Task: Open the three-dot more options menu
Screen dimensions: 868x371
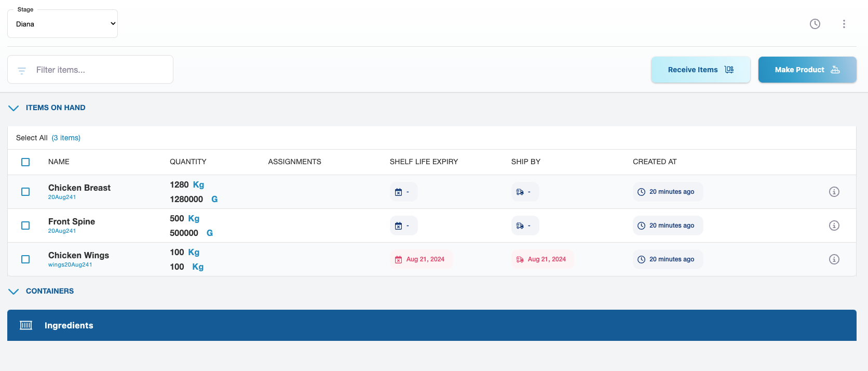Action: pos(844,24)
